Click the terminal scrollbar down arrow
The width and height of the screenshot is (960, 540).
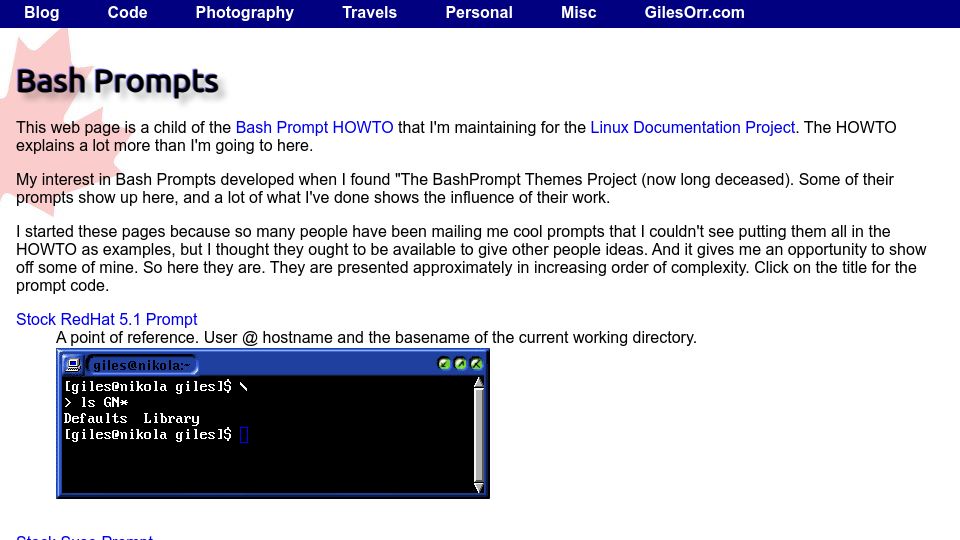tap(479, 487)
